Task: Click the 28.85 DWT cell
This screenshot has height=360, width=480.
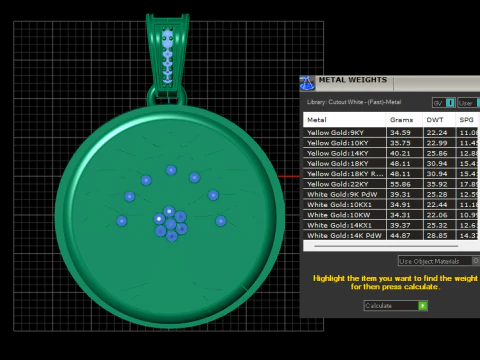Action: tap(439, 235)
